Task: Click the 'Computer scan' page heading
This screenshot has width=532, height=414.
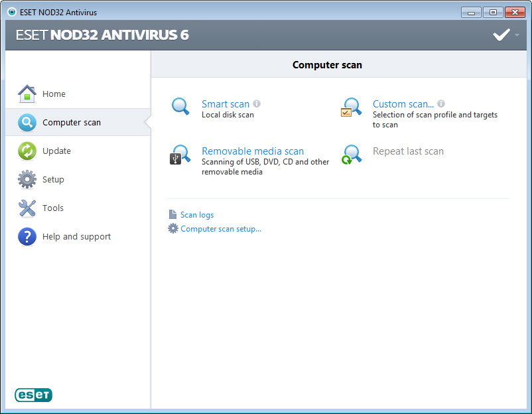Action: [x=327, y=65]
